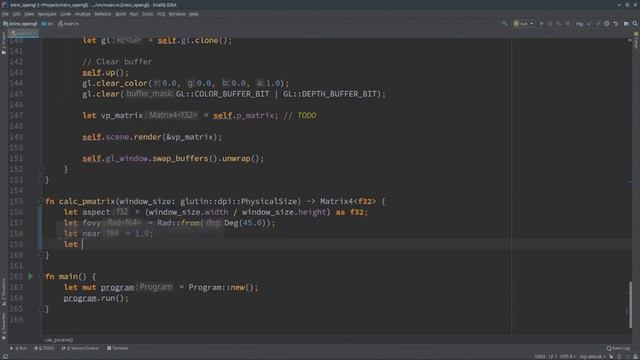Click the Revert undo-arrow icon

616,24
